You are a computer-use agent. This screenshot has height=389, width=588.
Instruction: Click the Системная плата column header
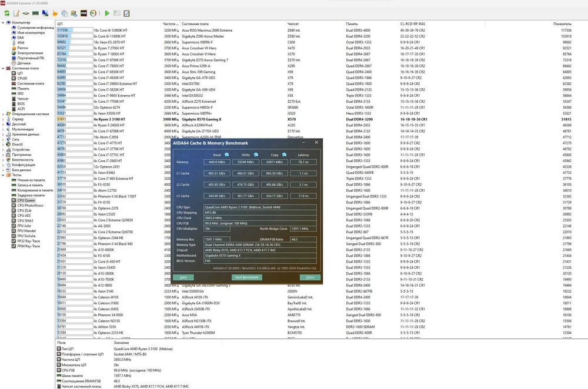click(x=233, y=24)
